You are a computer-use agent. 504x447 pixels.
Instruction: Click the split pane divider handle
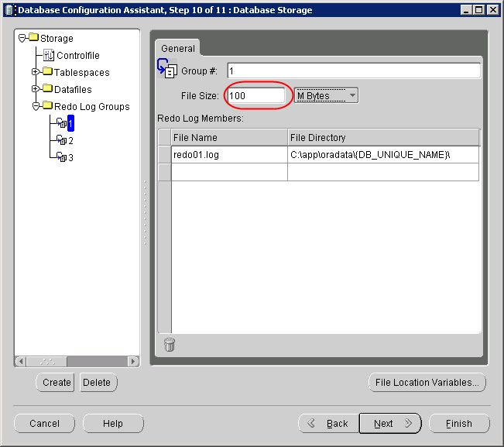click(145, 212)
